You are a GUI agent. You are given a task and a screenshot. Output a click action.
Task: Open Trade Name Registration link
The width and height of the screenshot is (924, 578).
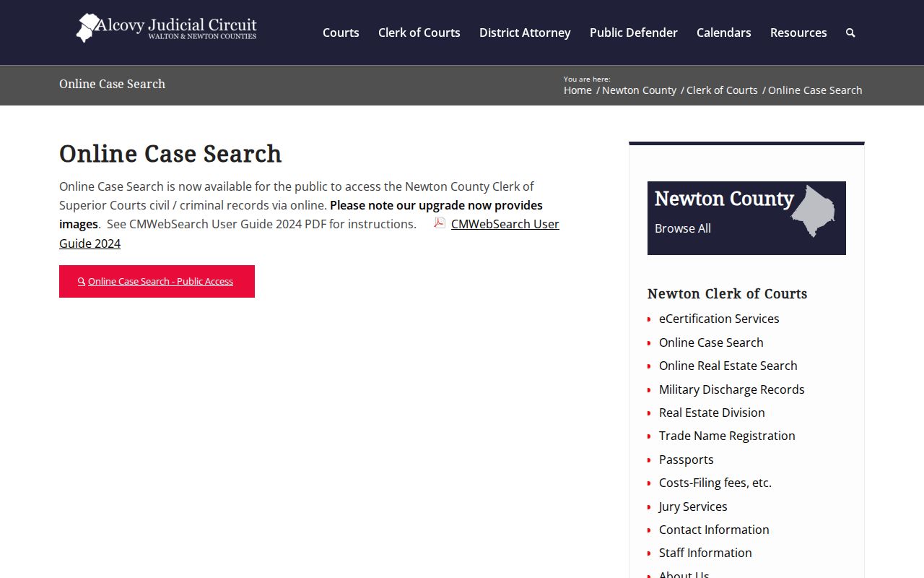point(727,436)
